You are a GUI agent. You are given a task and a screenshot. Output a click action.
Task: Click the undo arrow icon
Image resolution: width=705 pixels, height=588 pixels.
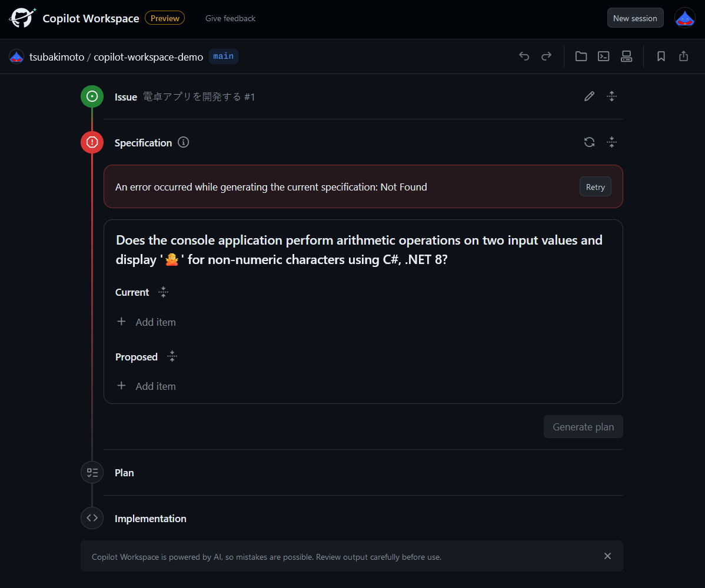(x=524, y=56)
